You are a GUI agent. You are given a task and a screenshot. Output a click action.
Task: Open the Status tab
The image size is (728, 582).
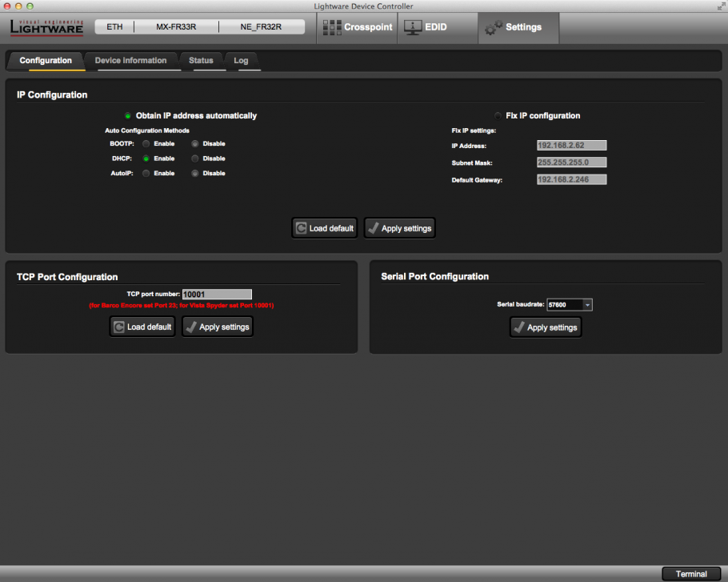[201, 61]
